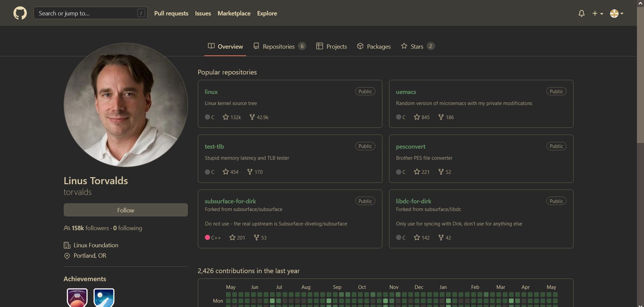
Task: Open the Packages tab cube icon
Action: [360, 46]
